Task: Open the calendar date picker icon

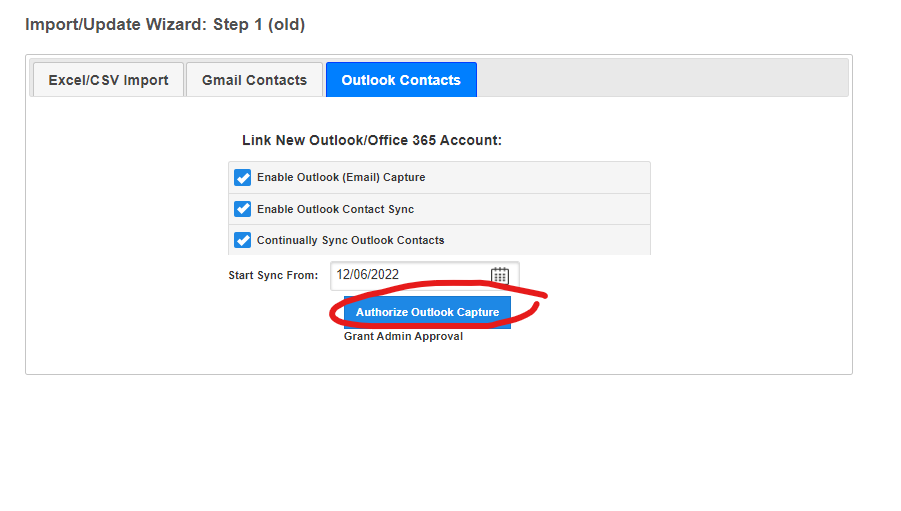Action: pos(499,275)
